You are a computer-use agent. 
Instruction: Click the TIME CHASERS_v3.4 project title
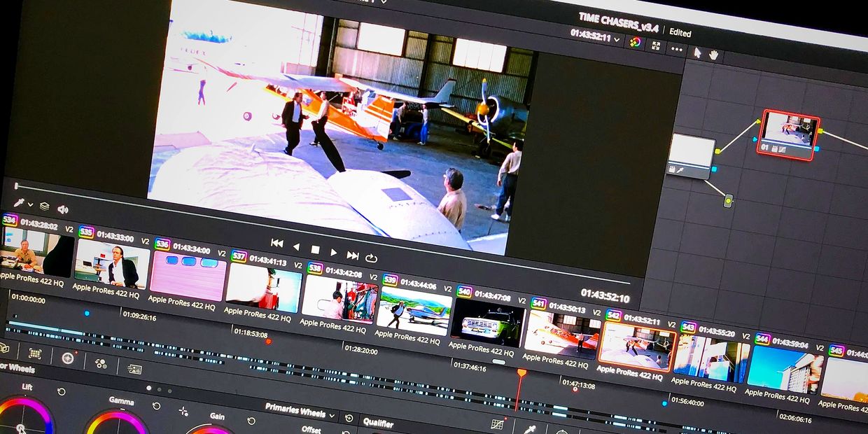pos(618,22)
